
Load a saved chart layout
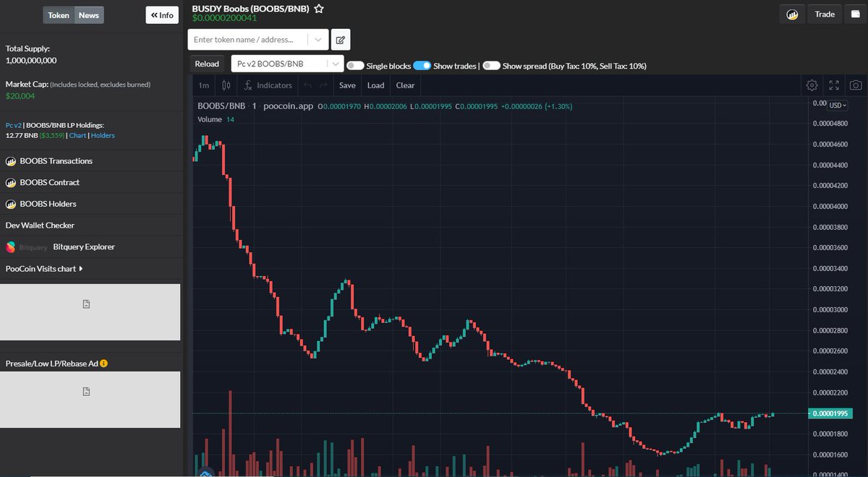click(x=375, y=85)
